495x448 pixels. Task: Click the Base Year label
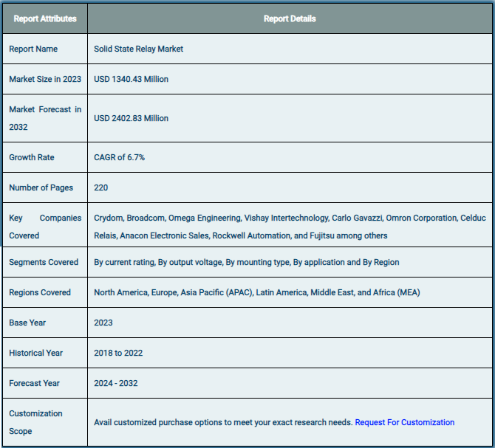(27, 323)
